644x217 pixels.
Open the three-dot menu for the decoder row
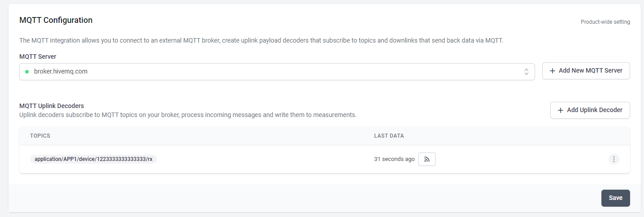coord(614,159)
